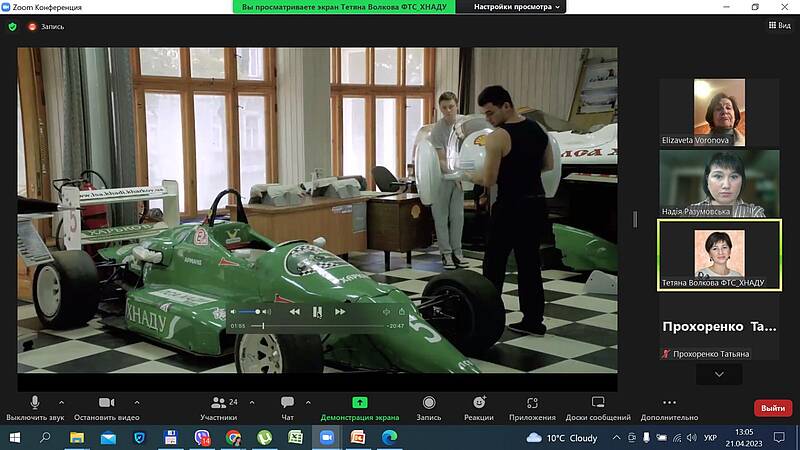Open clock and calendar 13:05
Image resolution: width=800 pixels, height=450 pixels.
click(744, 438)
